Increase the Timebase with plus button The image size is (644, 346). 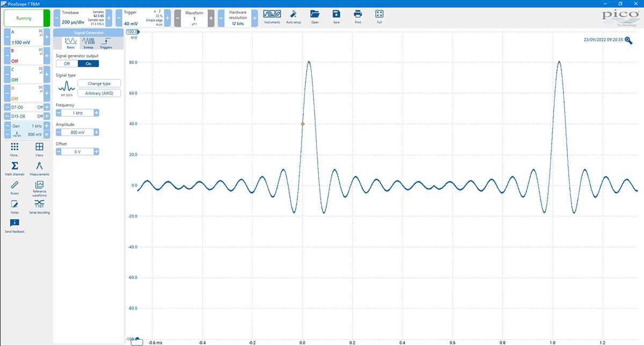109,18
